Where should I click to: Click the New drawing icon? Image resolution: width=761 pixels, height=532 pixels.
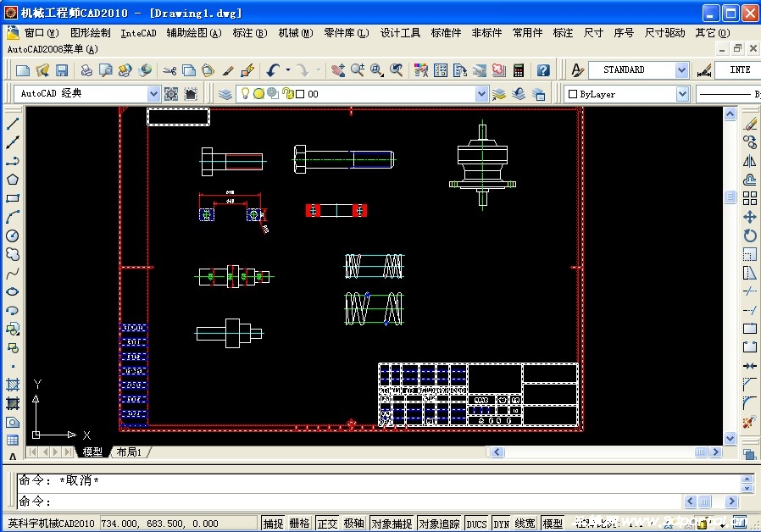(x=23, y=70)
